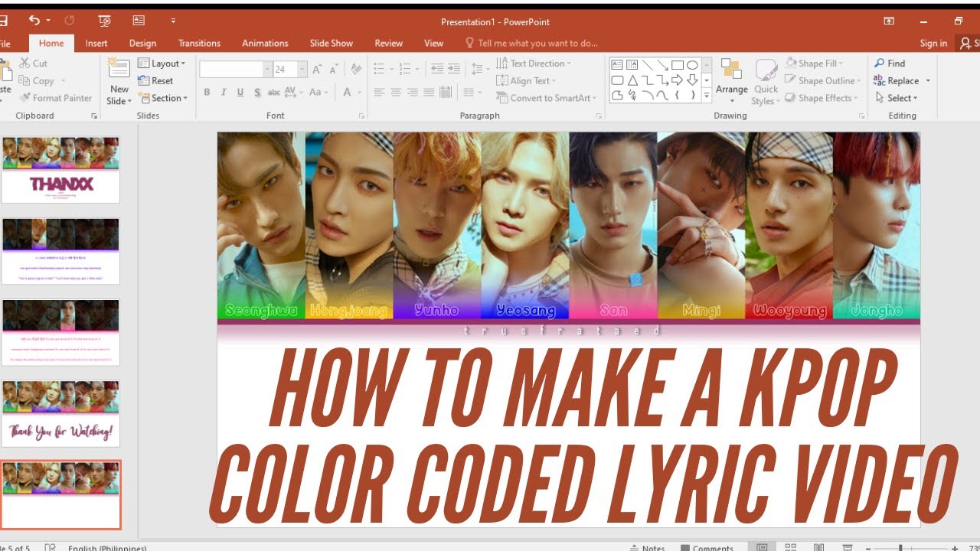Viewport: 980px width, 551px height.
Task: Reset the slide layout
Action: 155,81
